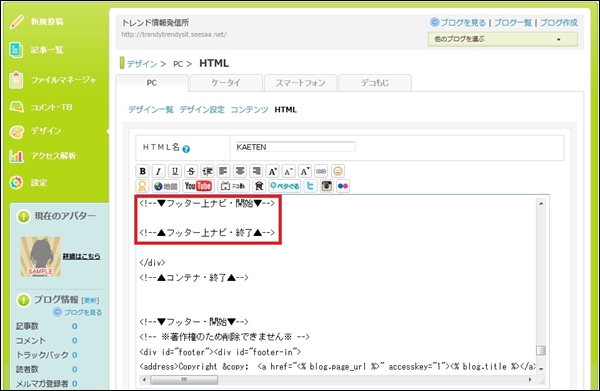Click blog URL trendytrendysit.seesaa.net
Image resolution: width=600 pixels, height=391 pixels.
pyautogui.click(x=174, y=34)
